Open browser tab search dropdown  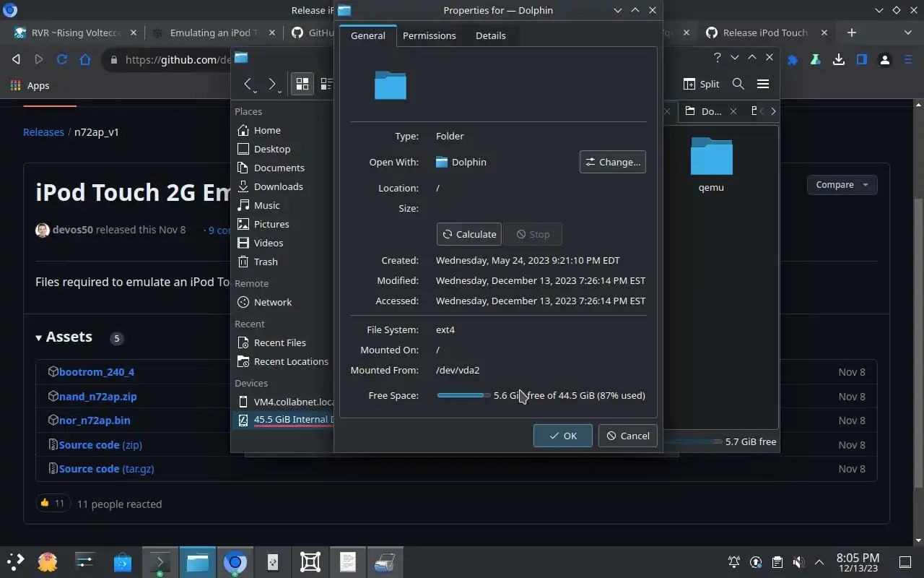pos(908,33)
